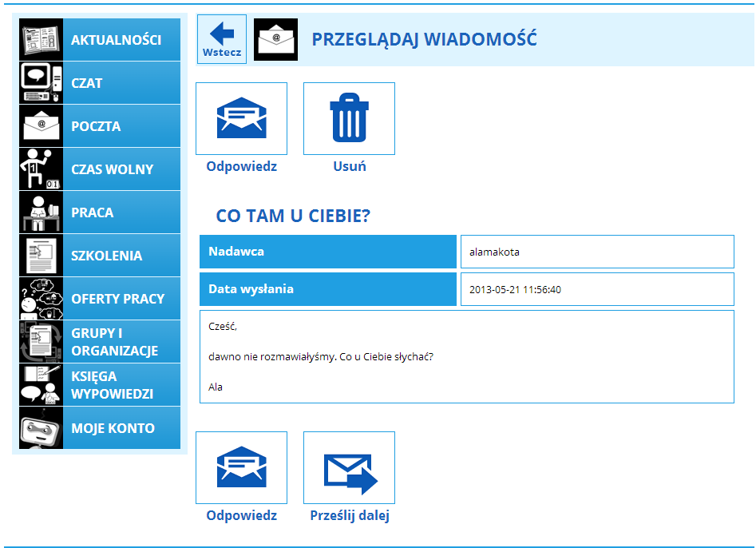
Task: Click the top Odpowiedz text label
Action: coord(242,166)
